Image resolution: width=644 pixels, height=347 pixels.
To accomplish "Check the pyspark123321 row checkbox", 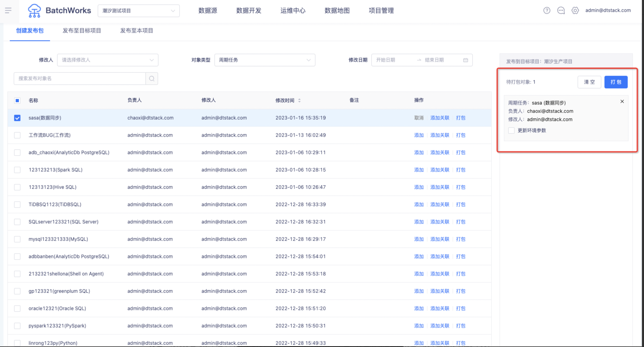I will (17, 326).
